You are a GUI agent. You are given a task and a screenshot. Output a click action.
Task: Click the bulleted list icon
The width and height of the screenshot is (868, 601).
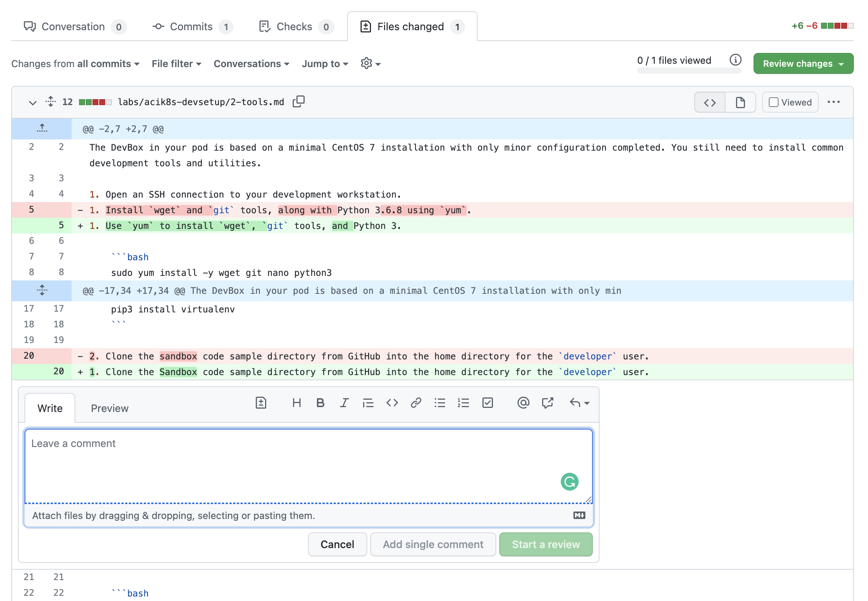tap(439, 404)
